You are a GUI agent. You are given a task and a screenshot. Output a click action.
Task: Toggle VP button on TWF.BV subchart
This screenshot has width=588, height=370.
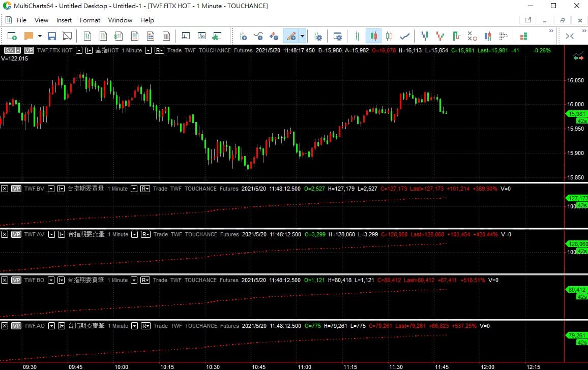pos(16,189)
